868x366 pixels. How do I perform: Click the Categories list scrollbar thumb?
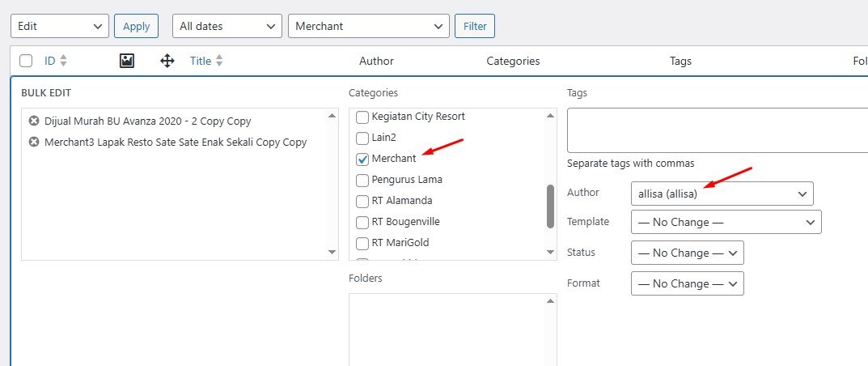click(x=550, y=206)
